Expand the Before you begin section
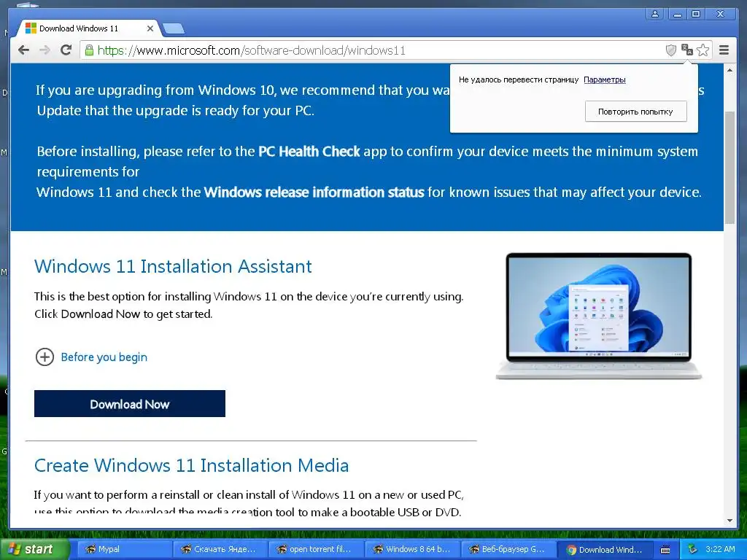747x560 pixels. click(91, 357)
